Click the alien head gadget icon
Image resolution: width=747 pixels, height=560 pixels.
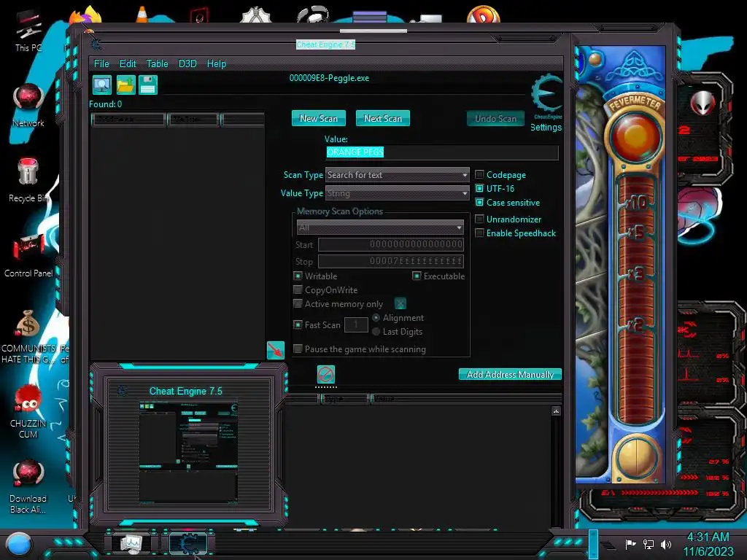coord(703,104)
